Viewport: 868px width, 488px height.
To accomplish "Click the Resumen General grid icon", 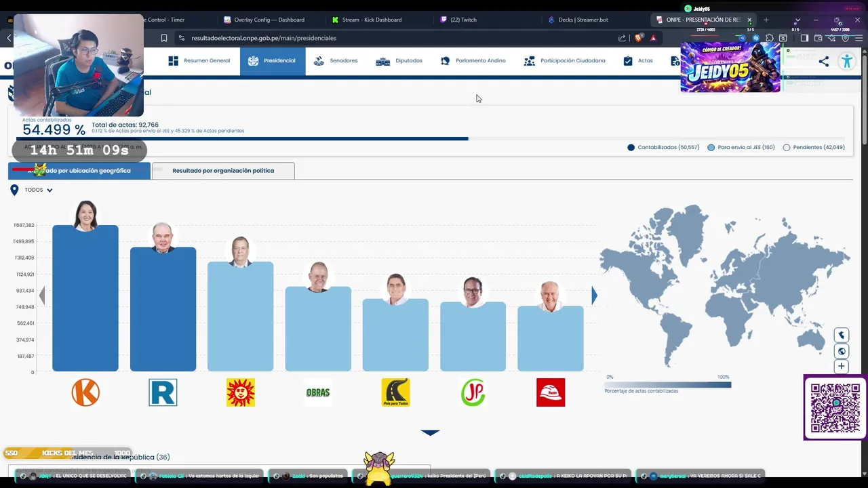I will pos(174,61).
